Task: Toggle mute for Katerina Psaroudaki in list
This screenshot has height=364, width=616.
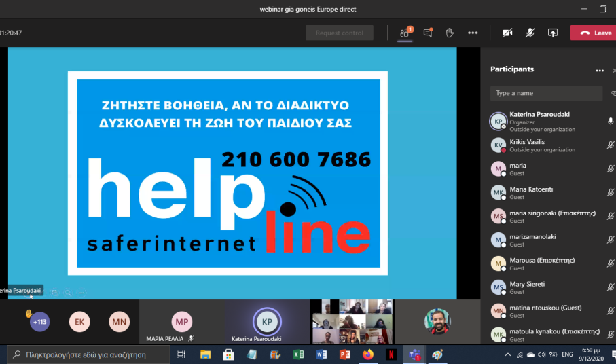Action: tap(611, 122)
